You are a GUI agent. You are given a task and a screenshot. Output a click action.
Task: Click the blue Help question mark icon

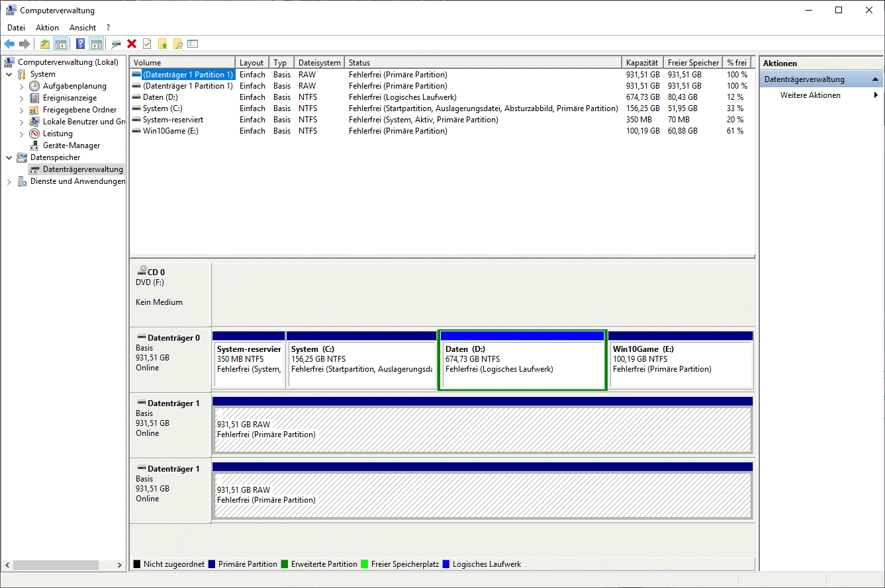(80, 44)
